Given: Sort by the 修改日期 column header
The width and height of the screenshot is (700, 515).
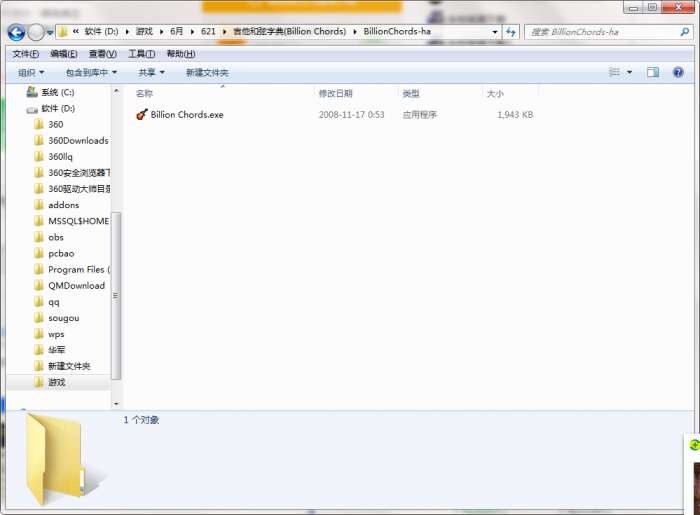Looking at the screenshot, I should tap(336, 94).
